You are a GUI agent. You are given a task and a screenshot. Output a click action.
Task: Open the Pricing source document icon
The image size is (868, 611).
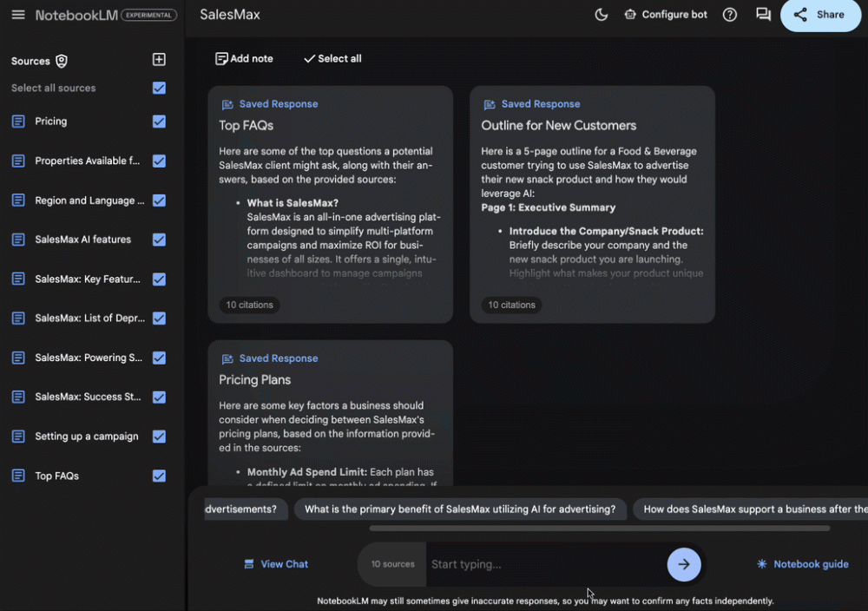coord(18,122)
